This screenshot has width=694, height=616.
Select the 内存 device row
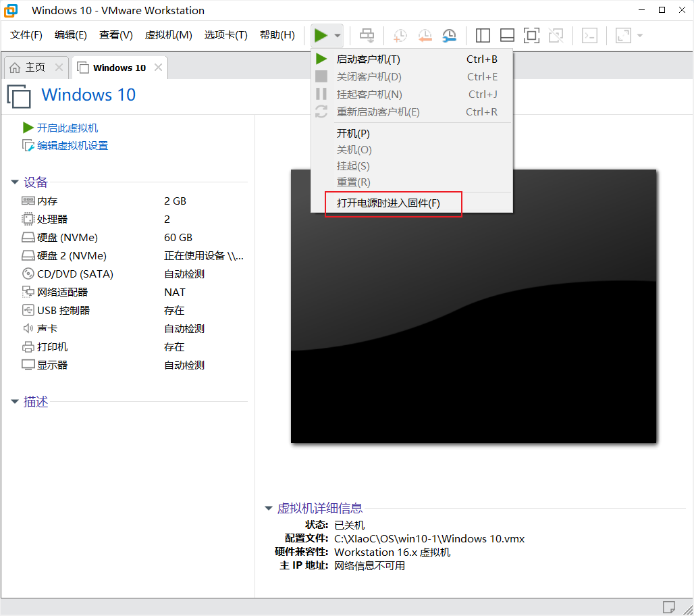(x=133, y=201)
